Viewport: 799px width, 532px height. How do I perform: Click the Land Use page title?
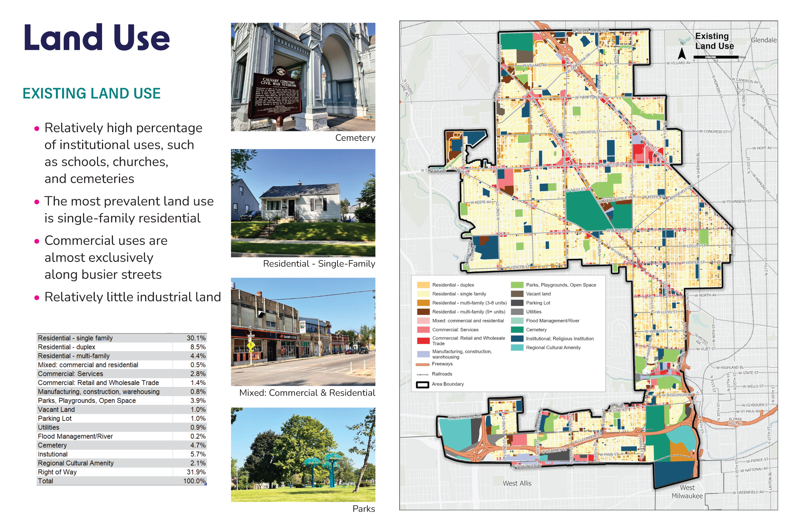click(x=97, y=37)
